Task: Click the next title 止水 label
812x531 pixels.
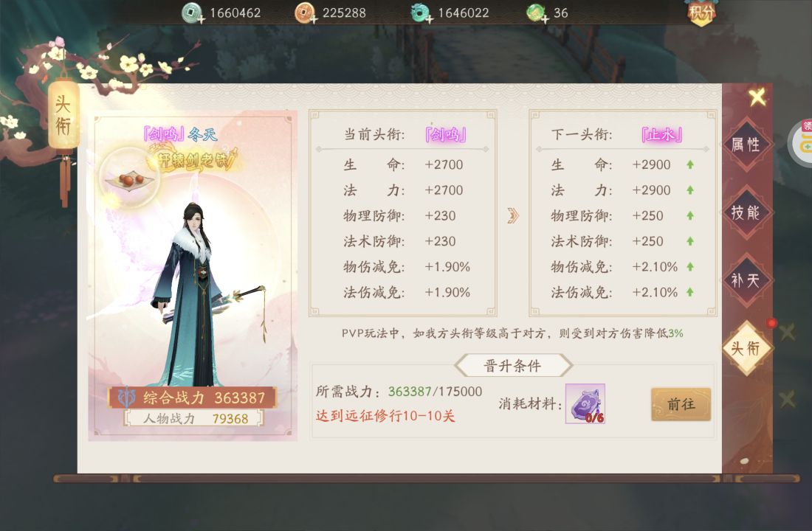Action: coord(661,134)
